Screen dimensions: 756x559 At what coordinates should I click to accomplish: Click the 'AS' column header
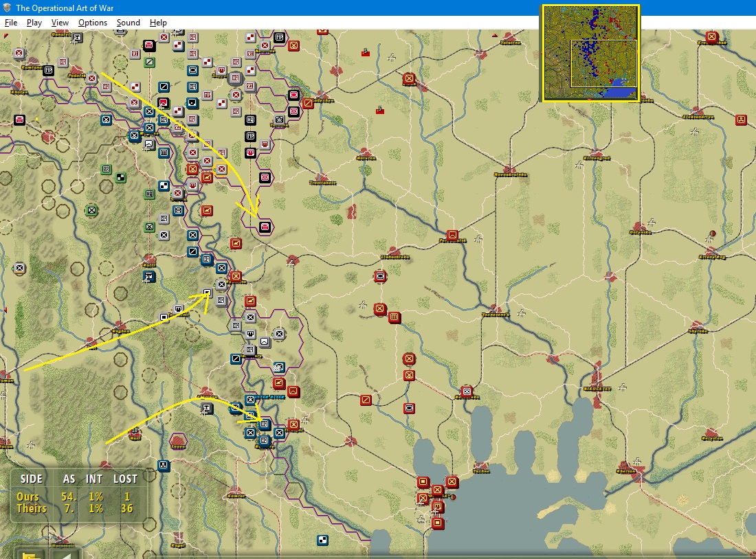tap(69, 479)
